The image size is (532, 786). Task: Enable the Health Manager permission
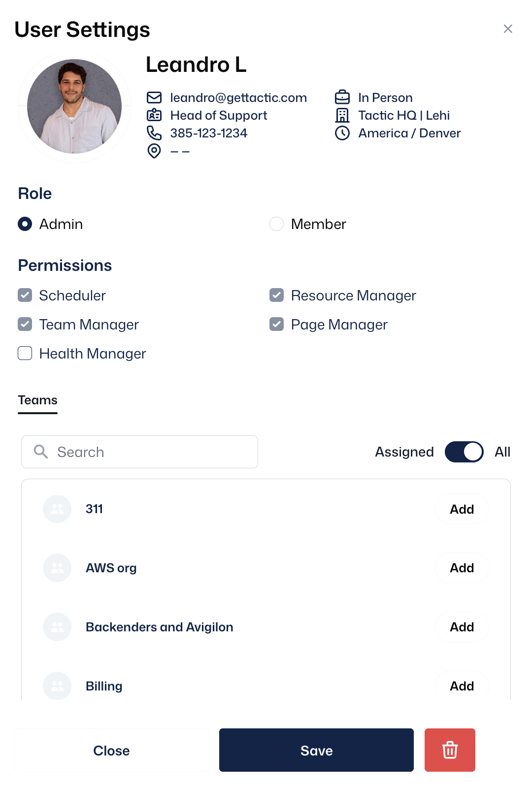pos(25,354)
